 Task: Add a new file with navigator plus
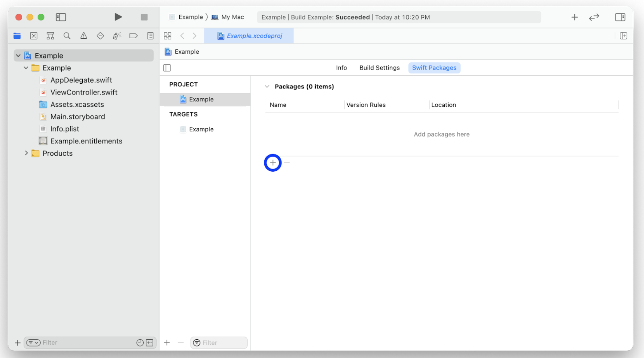18,343
